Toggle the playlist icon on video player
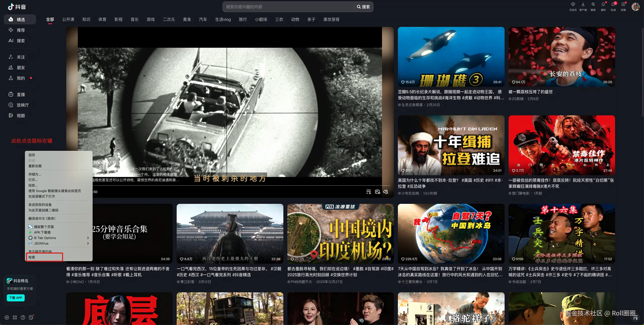Screen dimensions: 644x325 (369, 192)
